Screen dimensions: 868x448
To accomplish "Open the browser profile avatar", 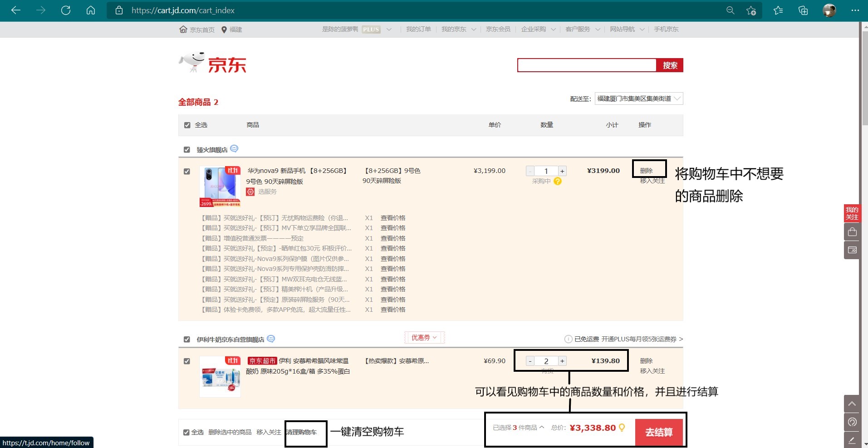I will coord(829,10).
